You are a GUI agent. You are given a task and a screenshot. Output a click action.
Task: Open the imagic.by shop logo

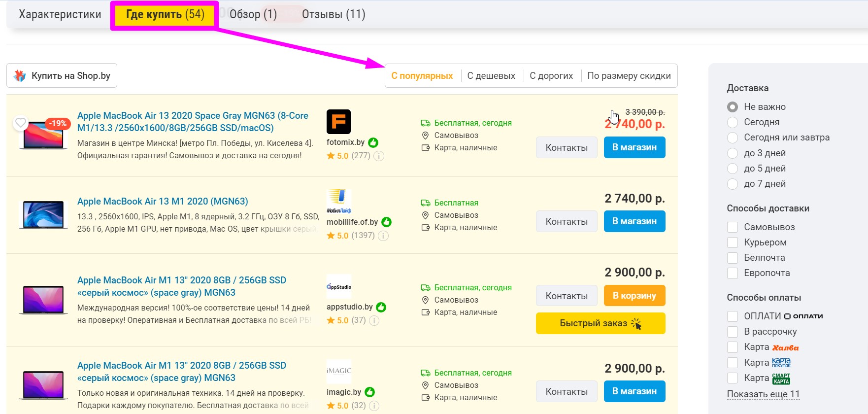click(x=338, y=371)
